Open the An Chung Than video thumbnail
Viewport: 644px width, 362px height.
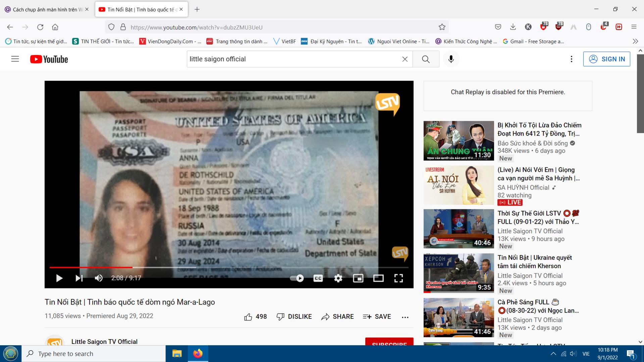[x=459, y=141]
